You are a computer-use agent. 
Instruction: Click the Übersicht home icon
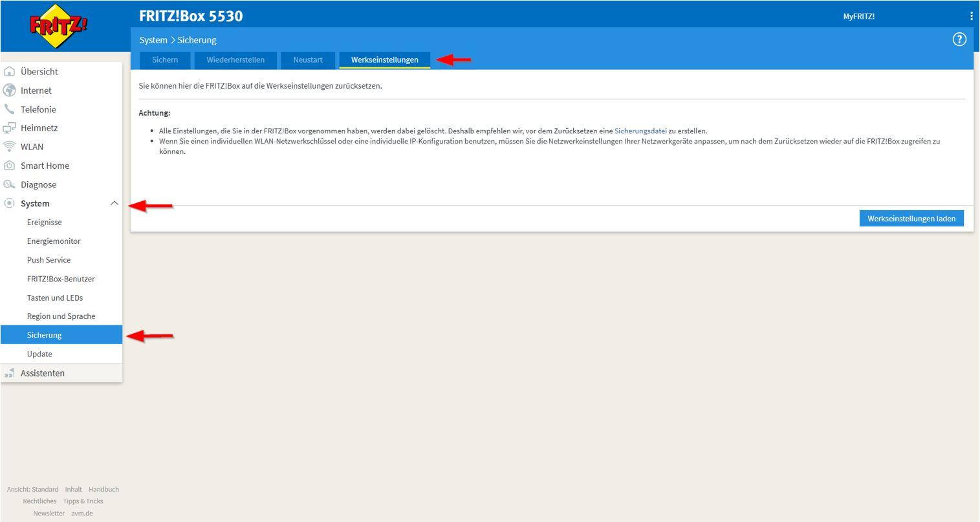tap(10, 71)
